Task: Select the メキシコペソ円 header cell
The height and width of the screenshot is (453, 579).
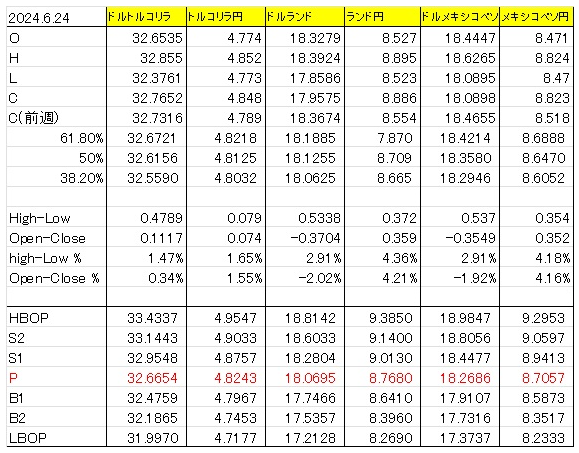Action: click(536, 17)
